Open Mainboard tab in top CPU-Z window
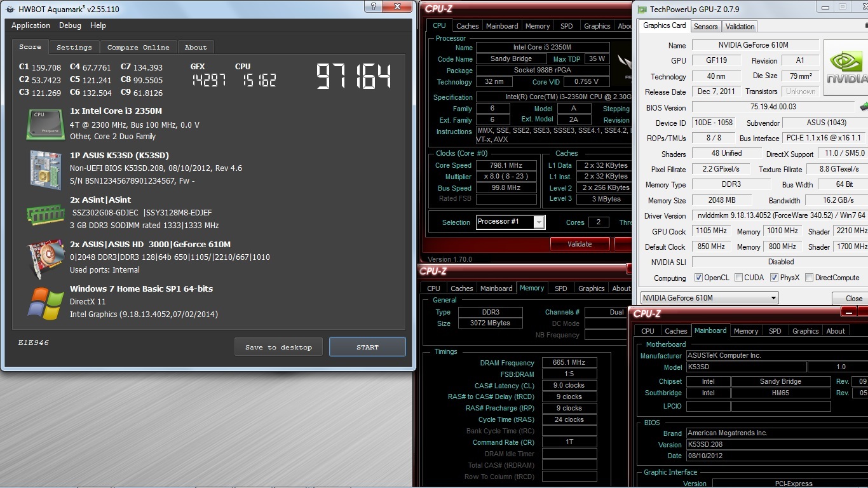 (502, 26)
